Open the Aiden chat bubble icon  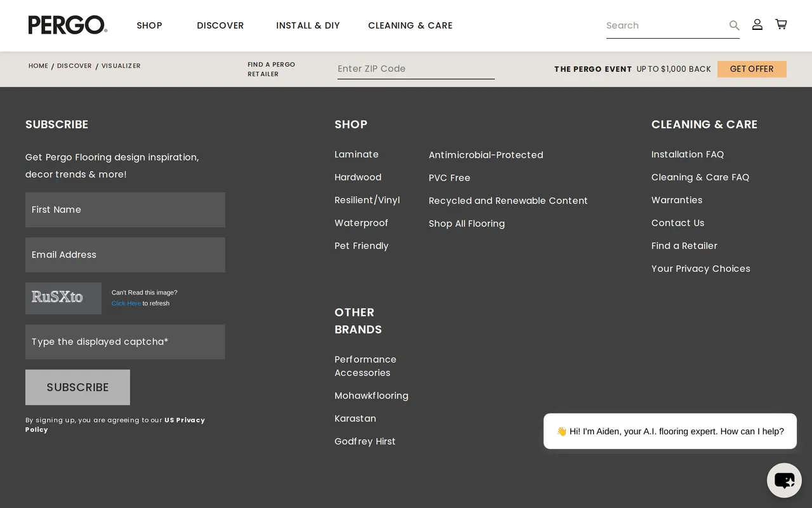pos(784,480)
